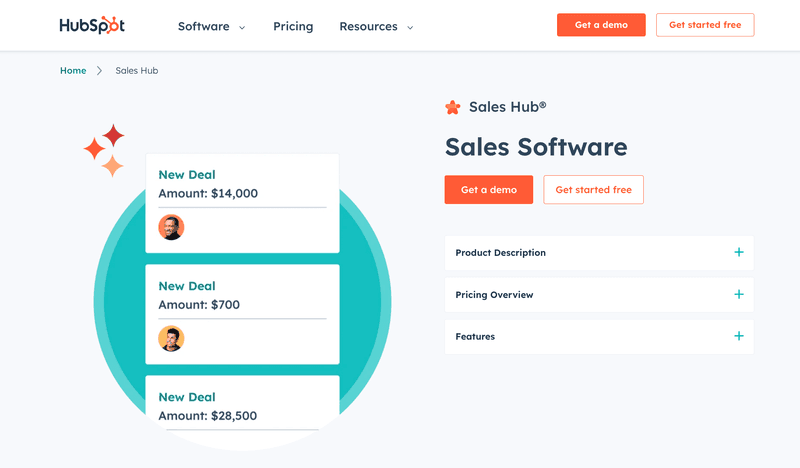Click the header Get a demo button
The height and width of the screenshot is (468, 800).
(x=601, y=25)
